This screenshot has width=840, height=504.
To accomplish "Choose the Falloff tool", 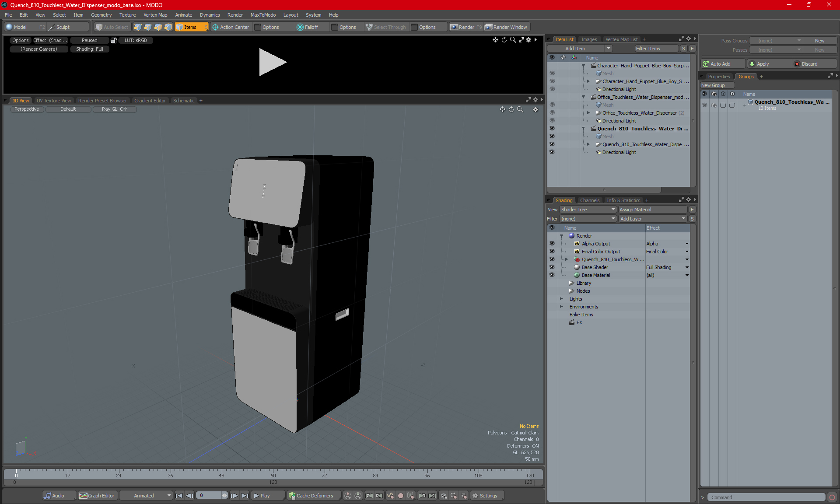I will [308, 27].
